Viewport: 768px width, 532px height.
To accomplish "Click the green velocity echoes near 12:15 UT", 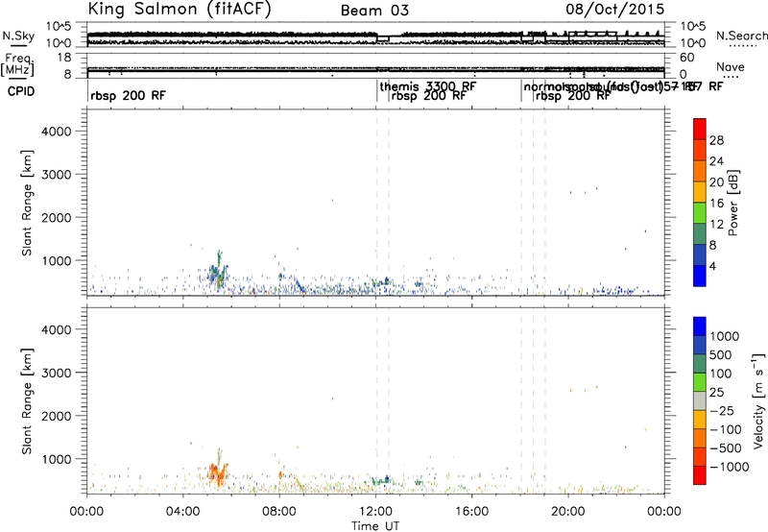I will 381,480.
